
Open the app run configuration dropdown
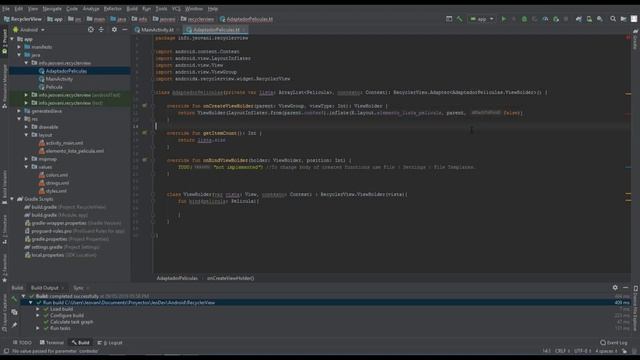click(x=482, y=19)
